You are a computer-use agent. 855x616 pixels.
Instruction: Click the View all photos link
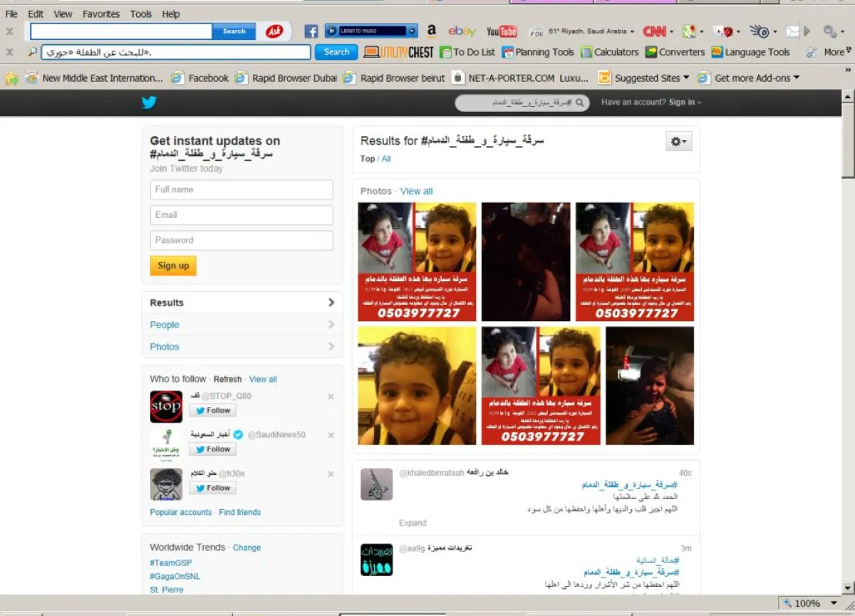(x=416, y=191)
